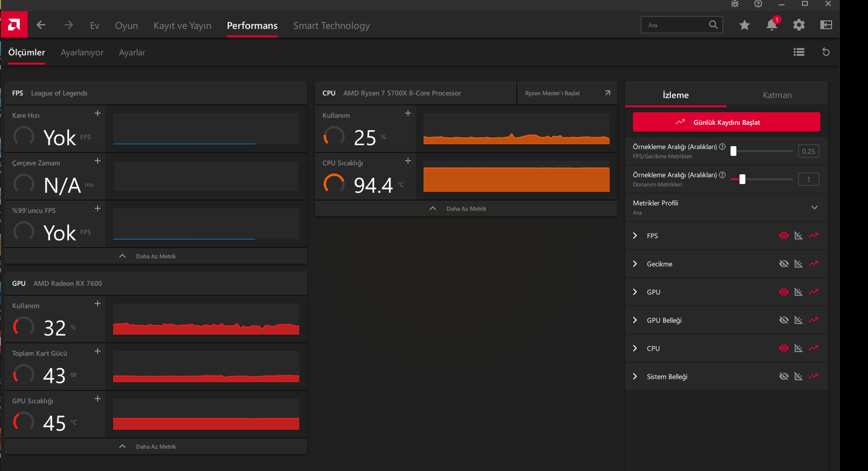The height and width of the screenshot is (471, 868).
Task: Open the Metrikler Profili dropdown
Action: coord(726,207)
